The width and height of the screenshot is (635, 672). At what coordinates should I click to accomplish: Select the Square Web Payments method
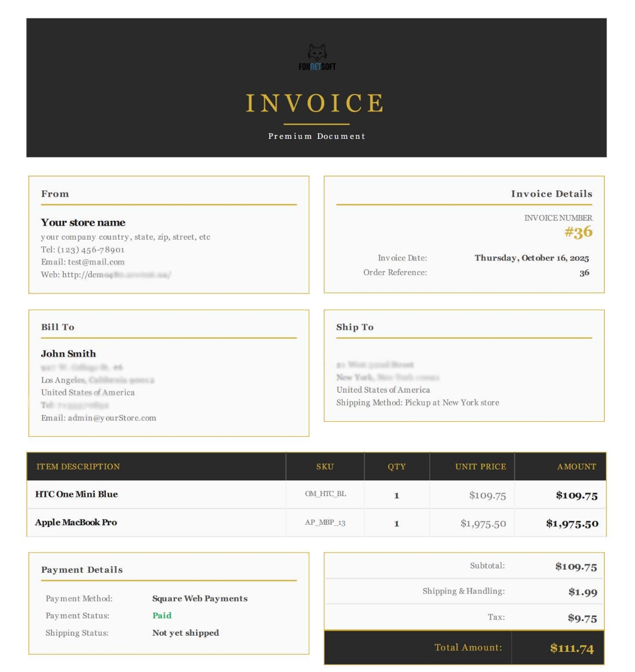[199, 598]
